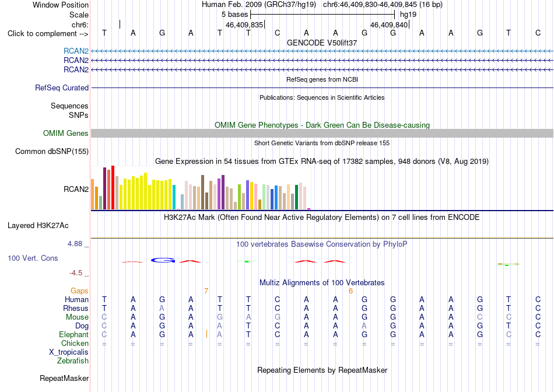Select the Chicken alignment row label

75,343
